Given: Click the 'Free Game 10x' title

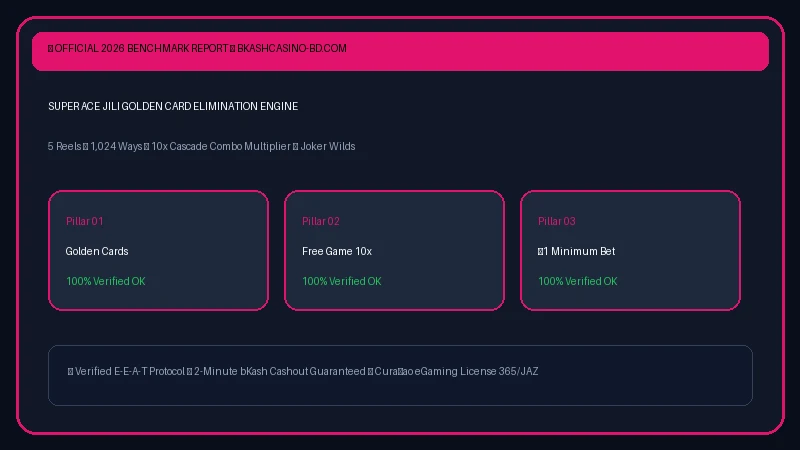Looking at the screenshot, I should 337,251.
